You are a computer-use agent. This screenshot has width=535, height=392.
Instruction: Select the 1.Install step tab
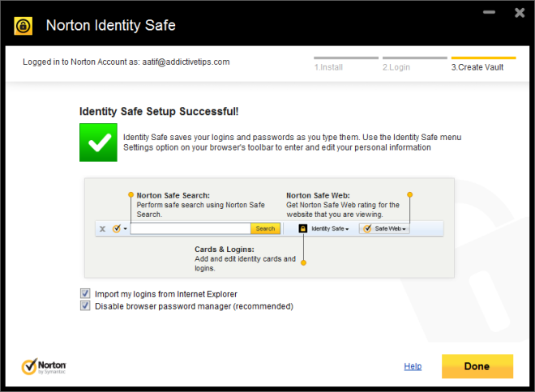[328, 66]
